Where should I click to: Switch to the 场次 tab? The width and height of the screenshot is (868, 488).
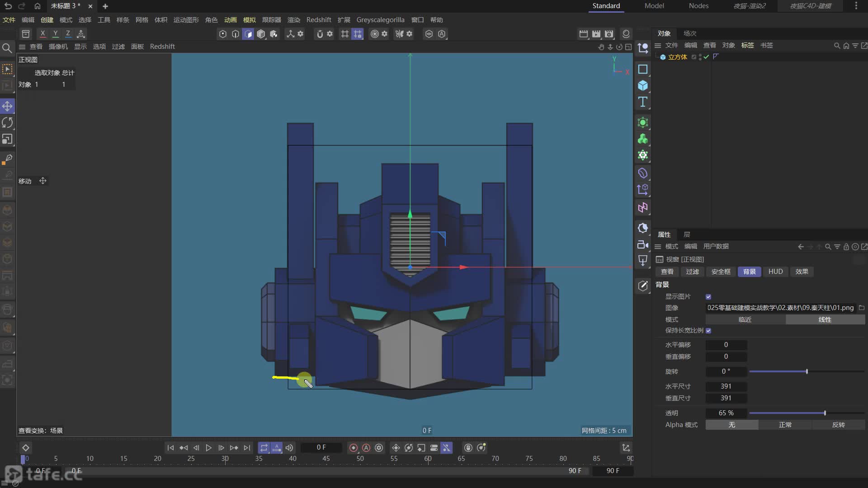point(690,33)
